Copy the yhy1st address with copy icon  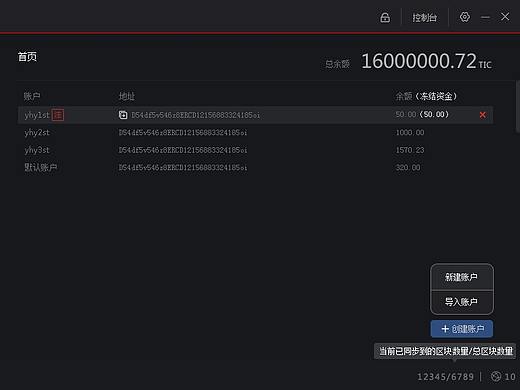pyautogui.click(x=123, y=115)
